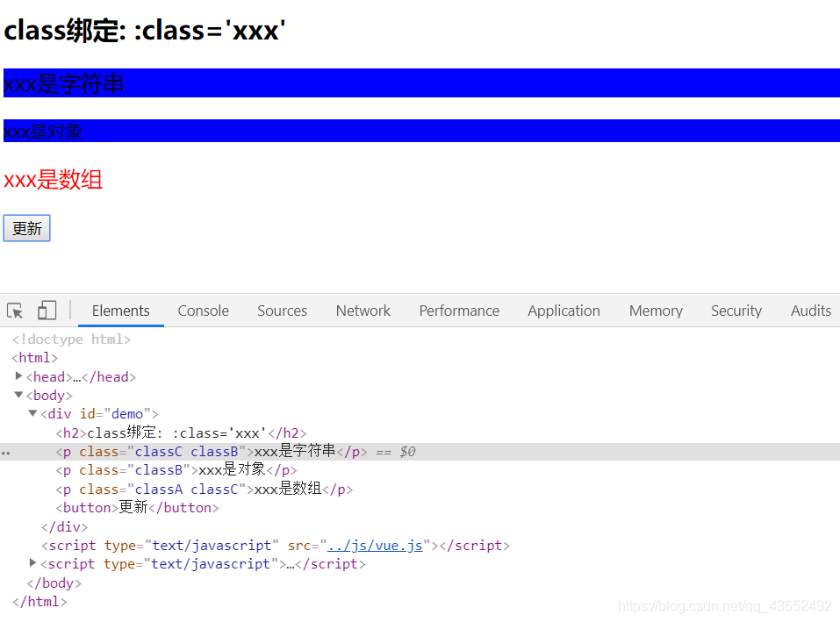This screenshot has height=622, width=840.
Task: Follow the ../js/vue.js source link
Action: (x=375, y=546)
